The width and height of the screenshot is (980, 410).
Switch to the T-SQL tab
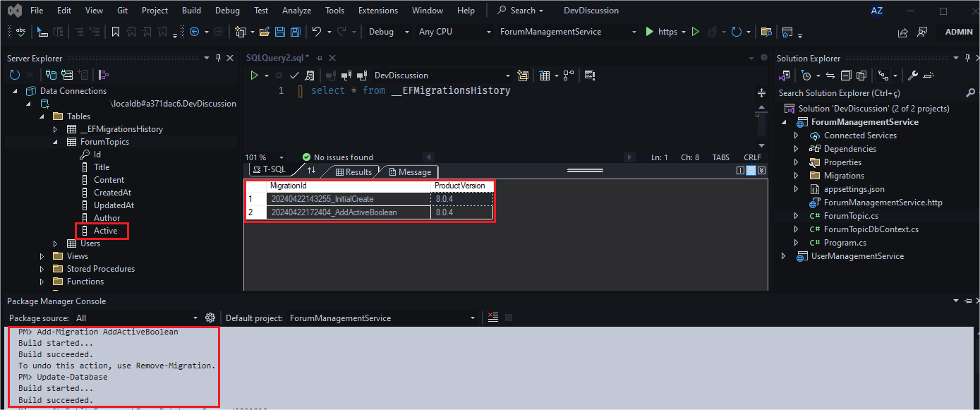click(270, 170)
